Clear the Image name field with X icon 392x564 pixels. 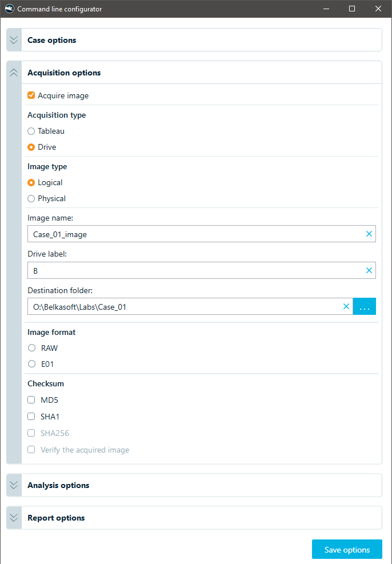369,234
